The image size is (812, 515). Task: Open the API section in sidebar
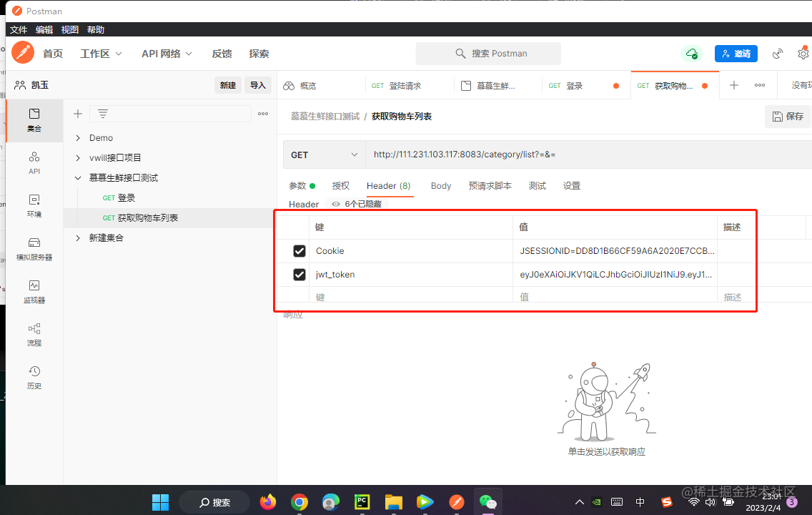(x=34, y=163)
